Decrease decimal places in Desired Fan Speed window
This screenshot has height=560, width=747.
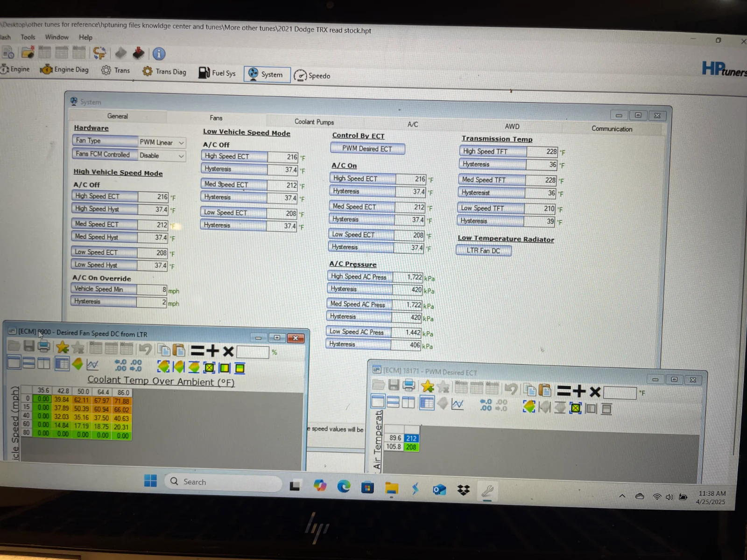[136, 365]
